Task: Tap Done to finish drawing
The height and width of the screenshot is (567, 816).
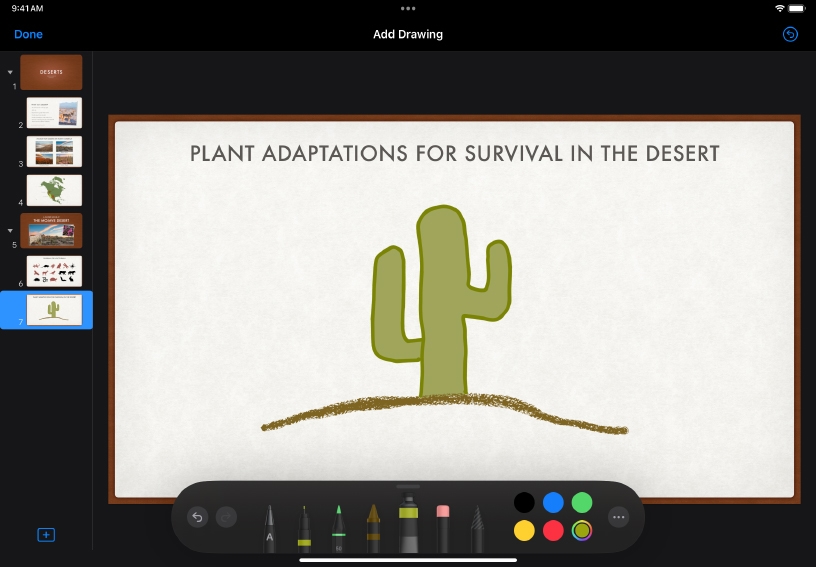Action: tap(28, 34)
